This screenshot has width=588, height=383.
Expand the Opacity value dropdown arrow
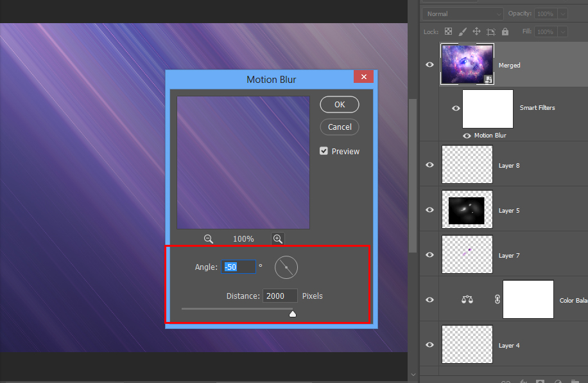(x=562, y=13)
